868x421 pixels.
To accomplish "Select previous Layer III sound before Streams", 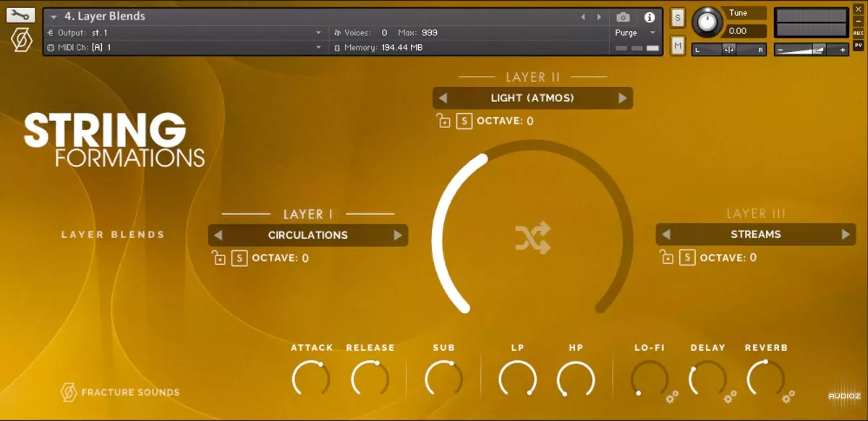I will pyautogui.click(x=666, y=234).
